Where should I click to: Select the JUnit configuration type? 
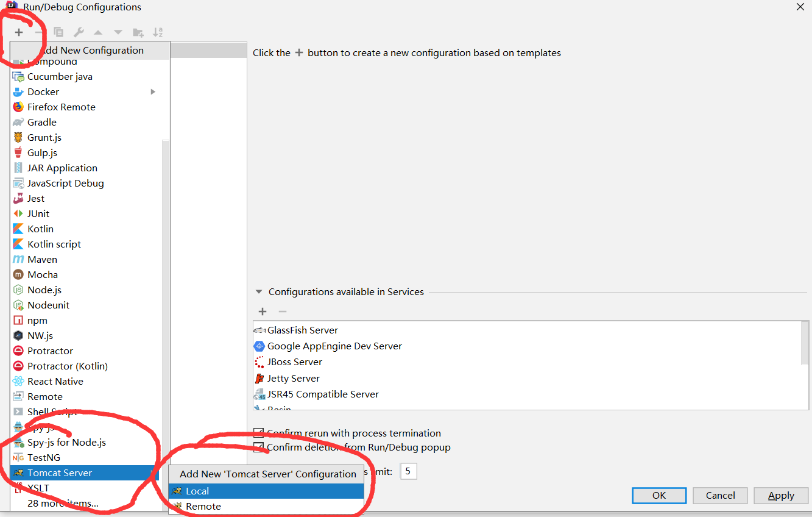click(38, 213)
